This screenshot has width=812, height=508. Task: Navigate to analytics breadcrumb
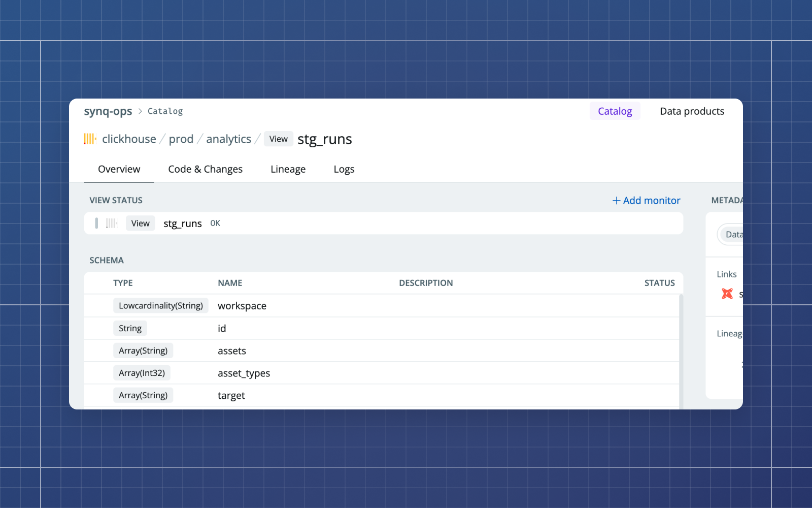pos(228,139)
